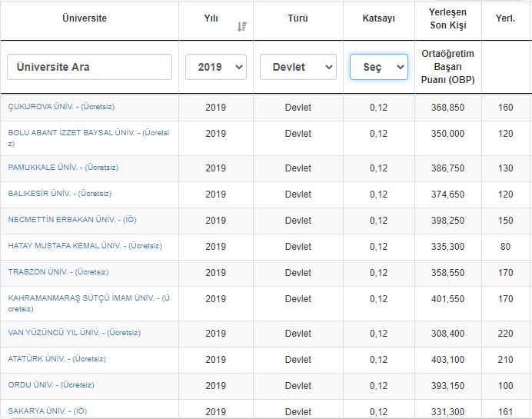
Task: Select the OBP value 374,650
Action: tap(448, 195)
